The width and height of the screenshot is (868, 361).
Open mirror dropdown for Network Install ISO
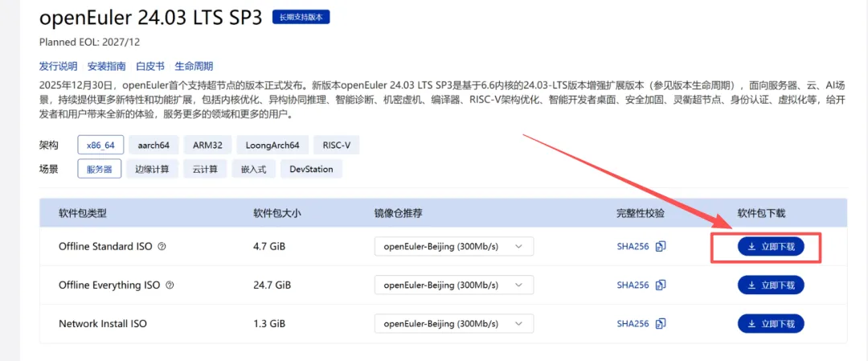click(x=454, y=323)
